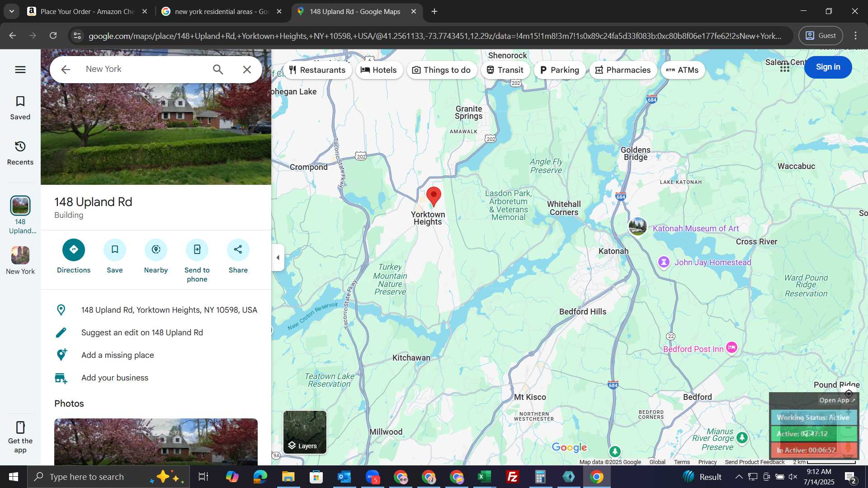Open the Google Maps hamburger menu
Image resolution: width=868 pixels, height=488 pixels.
20,70
